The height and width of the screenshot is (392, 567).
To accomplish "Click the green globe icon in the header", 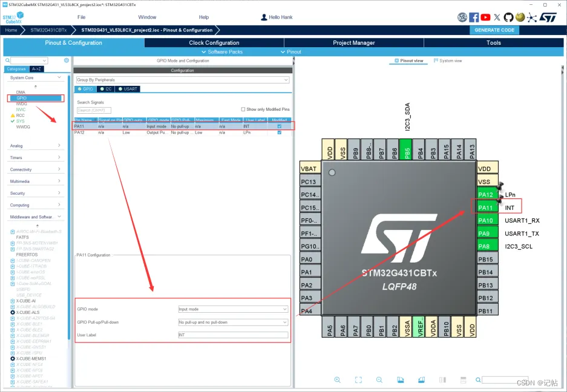I will click(x=520, y=18).
